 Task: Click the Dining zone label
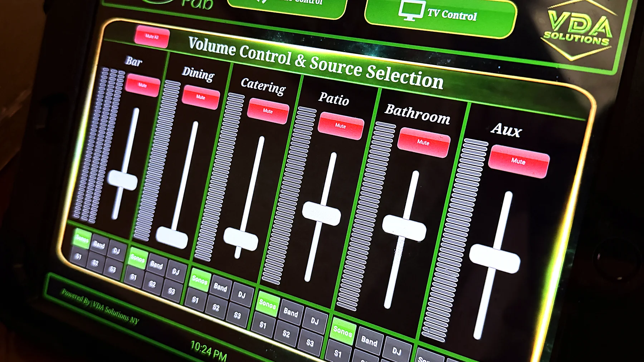[x=198, y=73]
